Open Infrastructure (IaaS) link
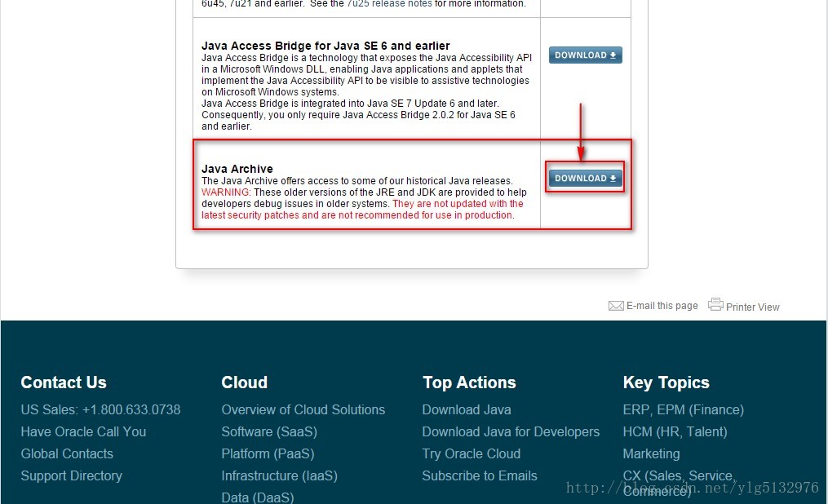The height and width of the screenshot is (504, 828). [x=279, y=476]
